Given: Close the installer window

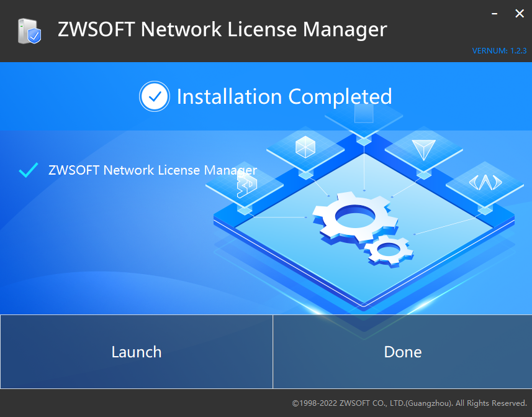Looking at the screenshot, I should tap(519, 14).
